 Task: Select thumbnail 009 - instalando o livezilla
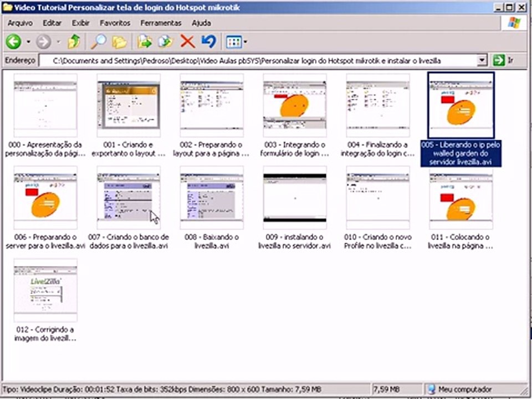tap(294, 198)
